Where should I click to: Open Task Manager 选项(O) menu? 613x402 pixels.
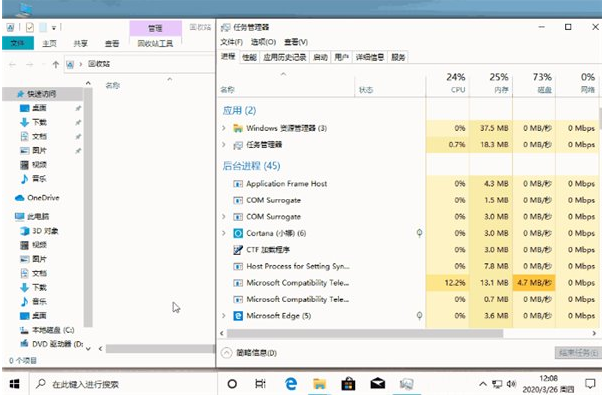263,42
